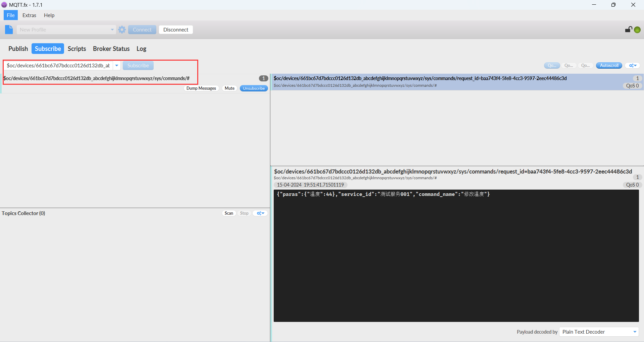The image size is (644, 342).
Task: Click the blue new profile document icon
Action: [x=9, y=29]
